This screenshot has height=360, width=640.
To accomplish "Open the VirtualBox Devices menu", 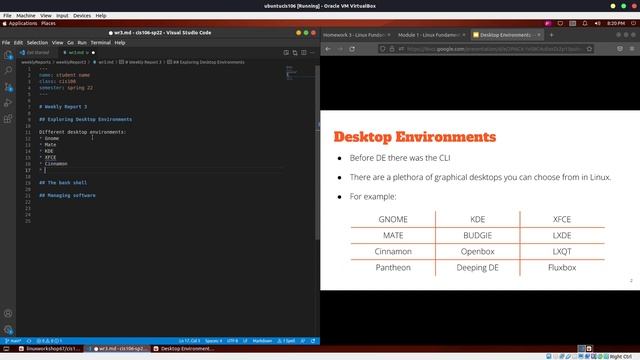I will coord(82,16).
